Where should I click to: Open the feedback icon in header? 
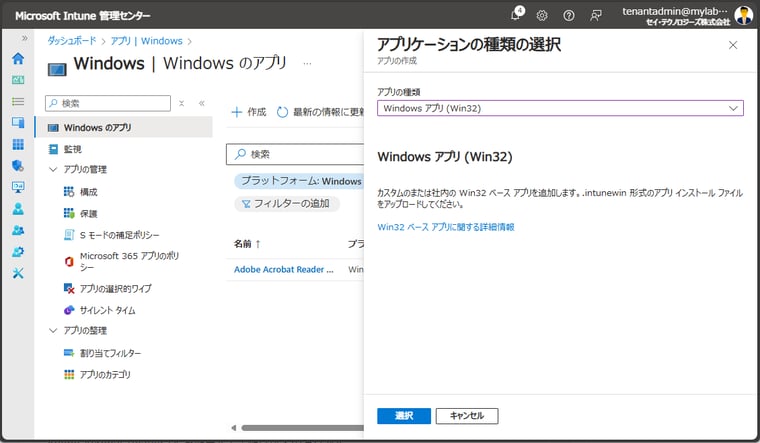[596, 16]
